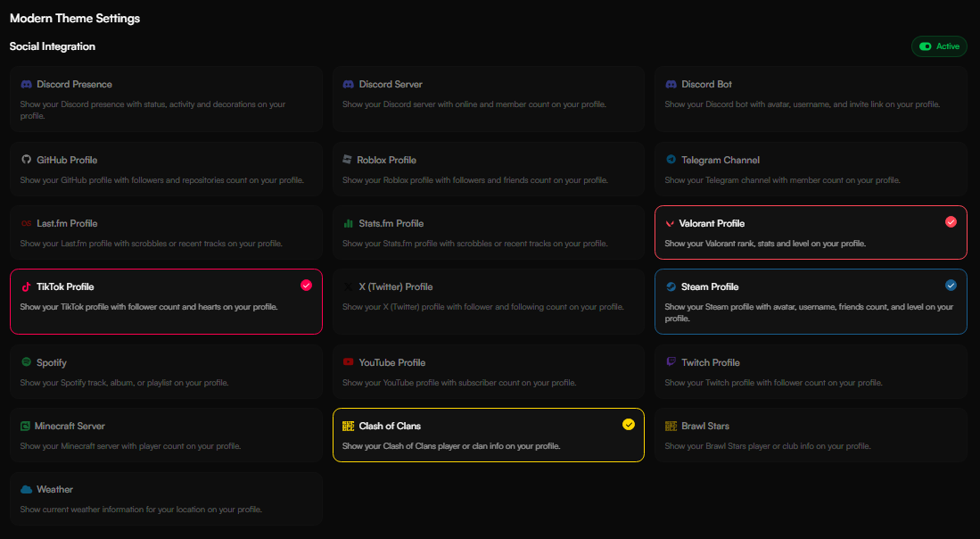Viewport: 980px width, 539px height.
Task: Click the Telegram Channel icon
Action: click(x=671, y=160)
